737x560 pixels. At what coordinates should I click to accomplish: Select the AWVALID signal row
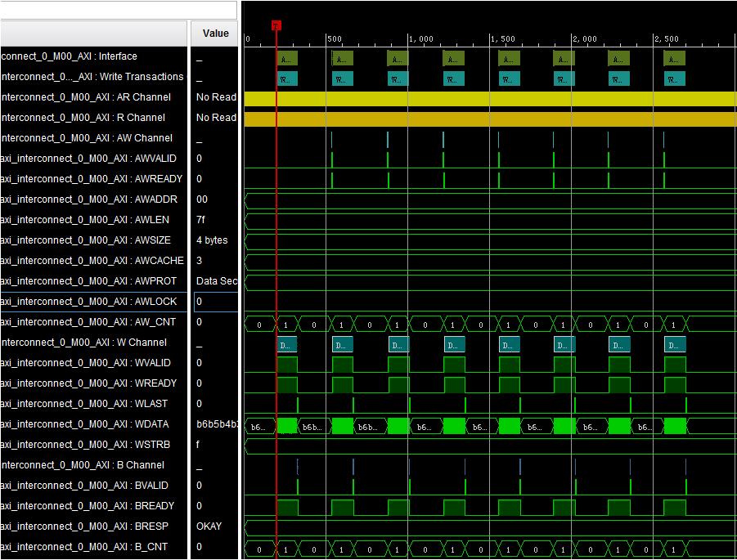[94, 159]
